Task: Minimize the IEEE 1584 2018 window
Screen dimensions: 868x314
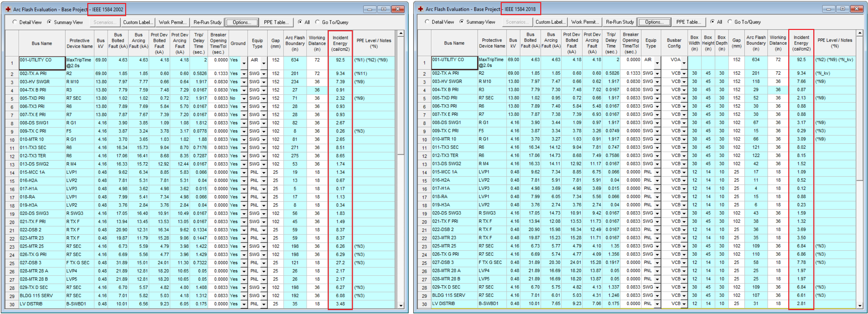Action: (828, 9)
